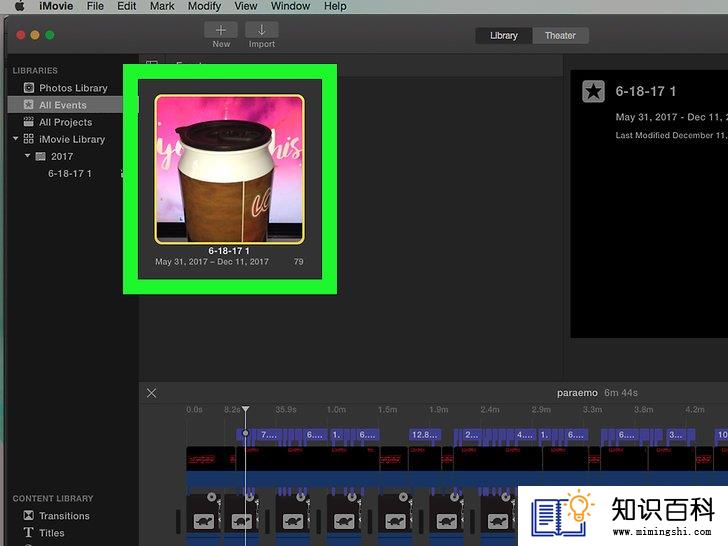Viewport: 728px width, 546px height.
Task: Collapse the iMovie Library disclosure triangle
Action: click(16, 138)
